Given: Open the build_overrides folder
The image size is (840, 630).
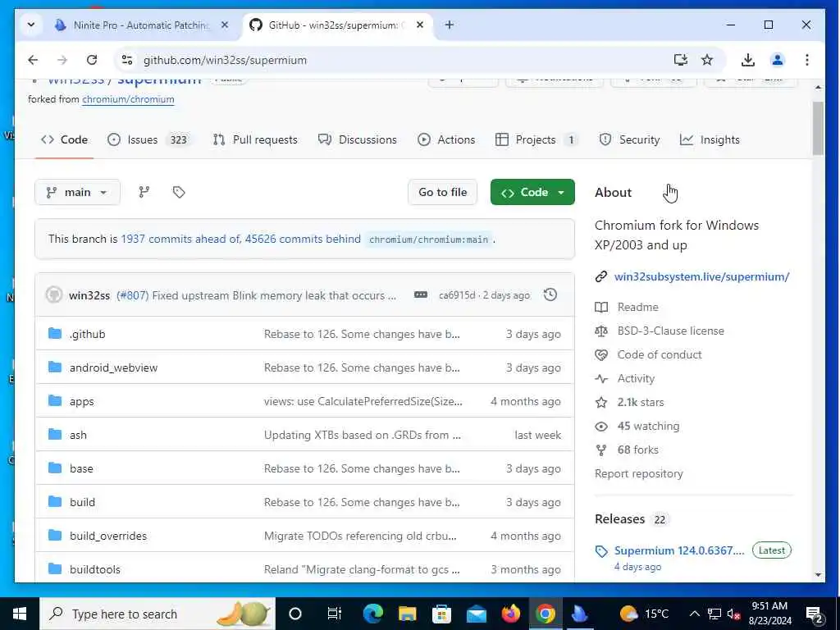Looking at the screenshot, I should point(108,536).
